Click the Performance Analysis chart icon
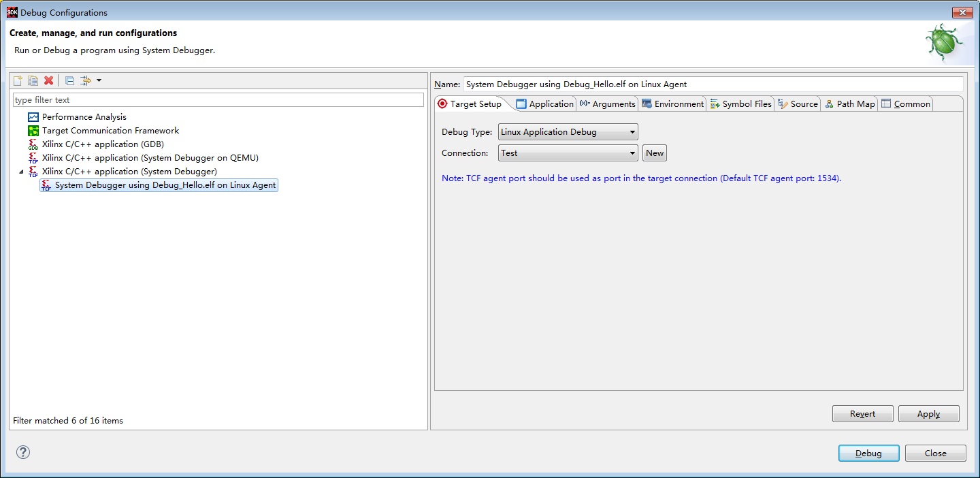 (33, 117)
